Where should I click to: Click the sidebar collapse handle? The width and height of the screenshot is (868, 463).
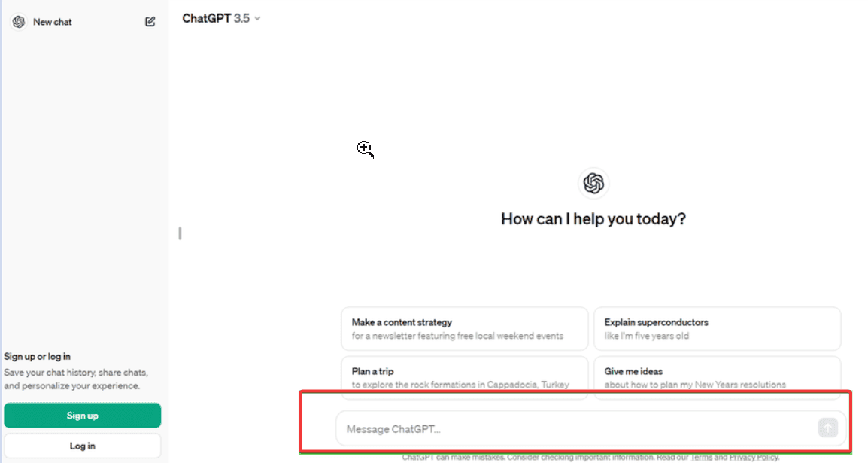(180, 233)
